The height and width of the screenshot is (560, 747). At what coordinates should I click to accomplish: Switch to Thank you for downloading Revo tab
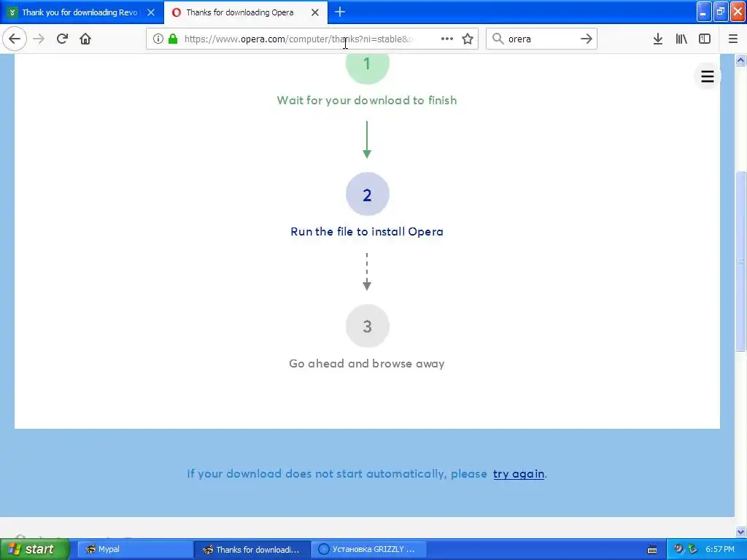[82, 12]
